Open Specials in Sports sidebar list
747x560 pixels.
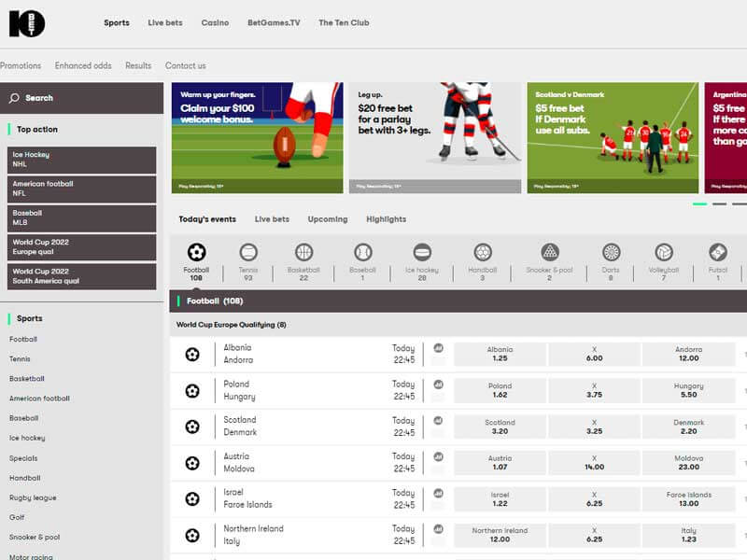point(23,458)
